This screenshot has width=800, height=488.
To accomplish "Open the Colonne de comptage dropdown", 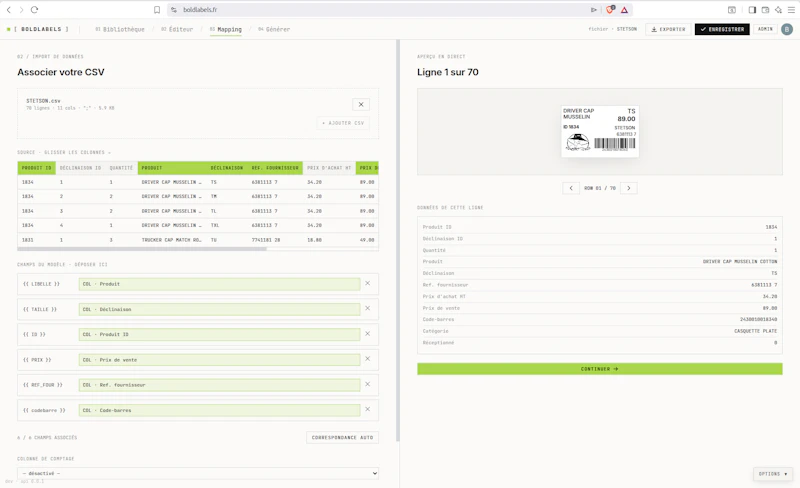I will click(198, 473).
